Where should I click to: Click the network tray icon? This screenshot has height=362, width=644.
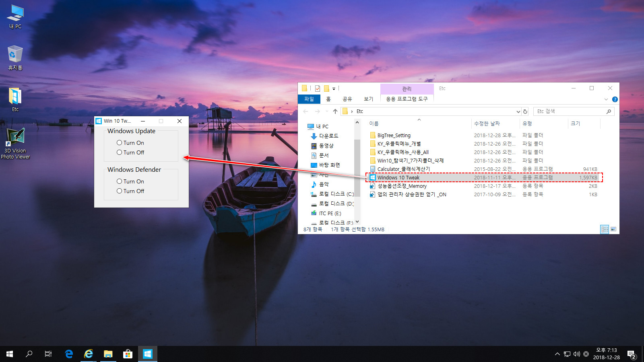[x=567, y=354]
